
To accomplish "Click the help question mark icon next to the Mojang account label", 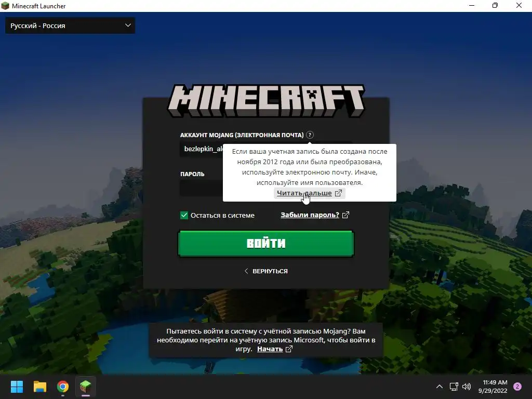I will click(x=310, y=135).
